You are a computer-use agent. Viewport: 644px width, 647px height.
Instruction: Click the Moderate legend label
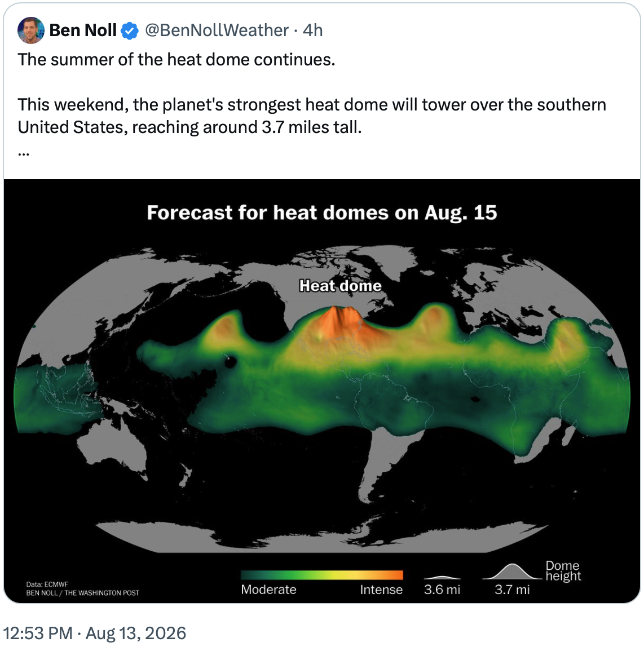coord(268,590)
